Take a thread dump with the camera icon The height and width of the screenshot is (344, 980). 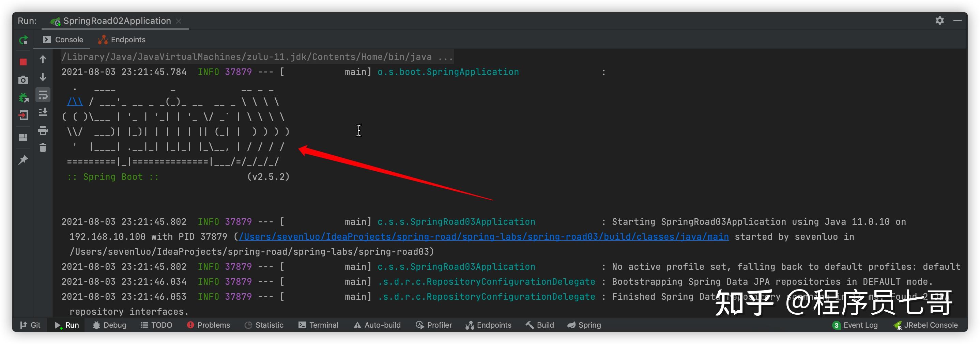point(23,80)
